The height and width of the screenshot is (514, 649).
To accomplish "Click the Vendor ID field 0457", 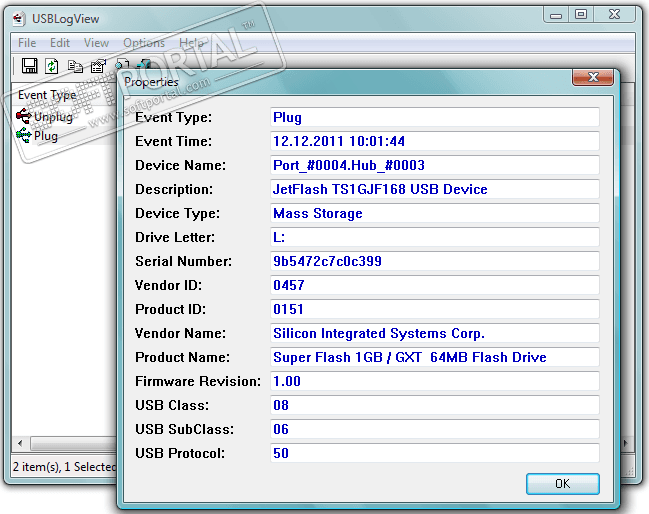I will (435, 285).
